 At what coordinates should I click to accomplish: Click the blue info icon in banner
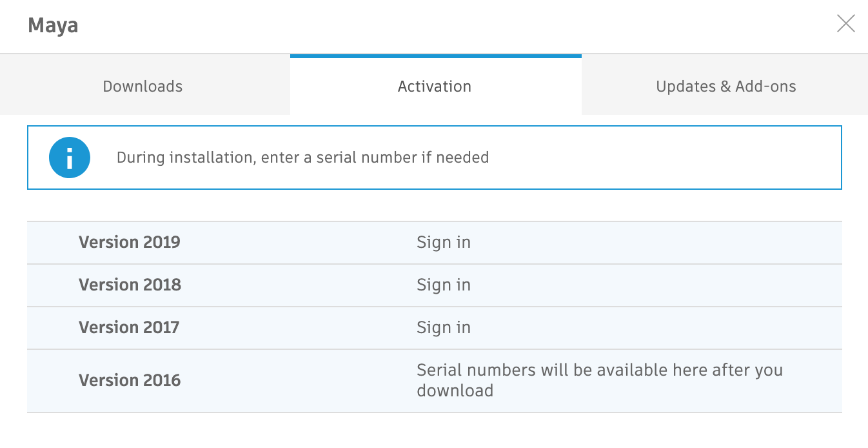pyautogui.click(x=69, y=158)
